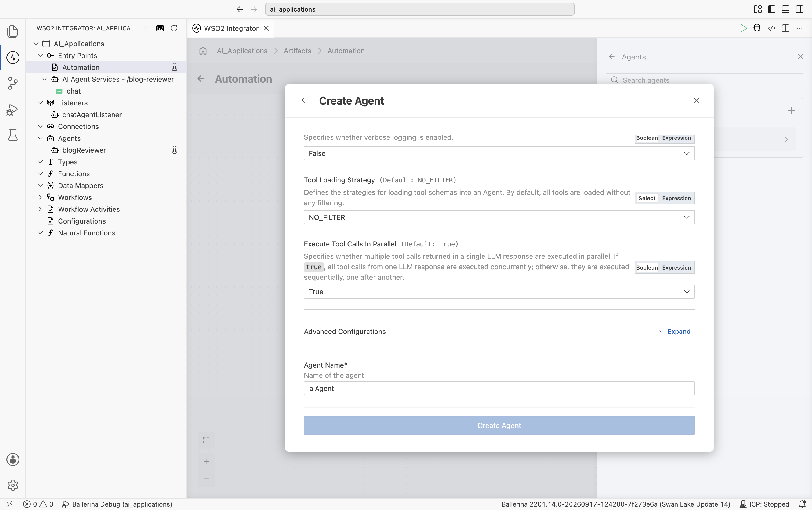Screen dimensions: 812x510
Task: Split the editor right
Action: tap(785, 28)
